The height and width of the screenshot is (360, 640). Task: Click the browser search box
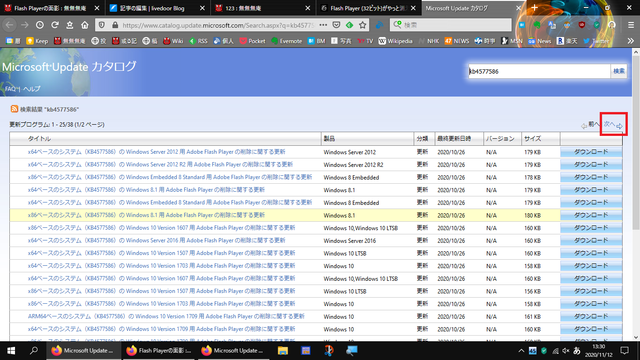[451, 25]
